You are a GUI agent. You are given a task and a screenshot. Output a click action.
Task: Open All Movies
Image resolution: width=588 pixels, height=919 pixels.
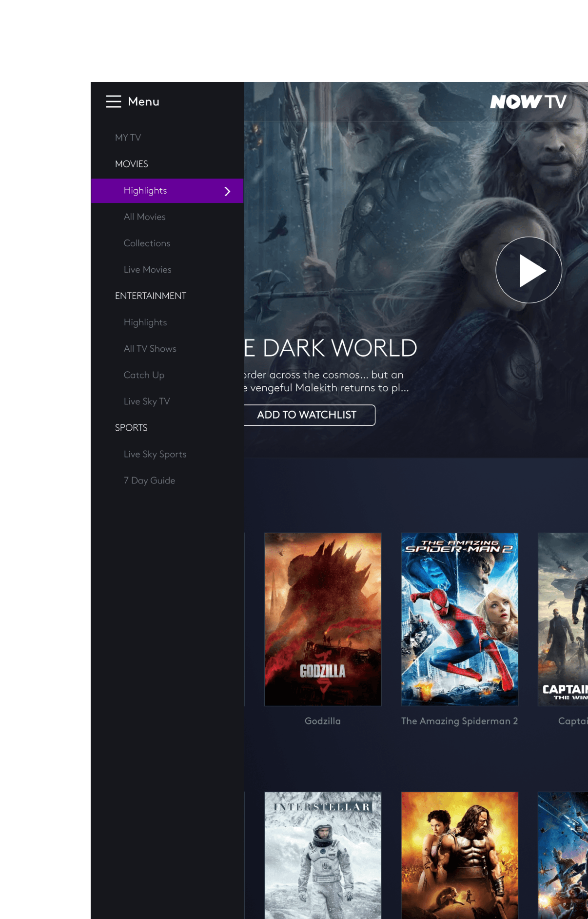tap(145, 217)
